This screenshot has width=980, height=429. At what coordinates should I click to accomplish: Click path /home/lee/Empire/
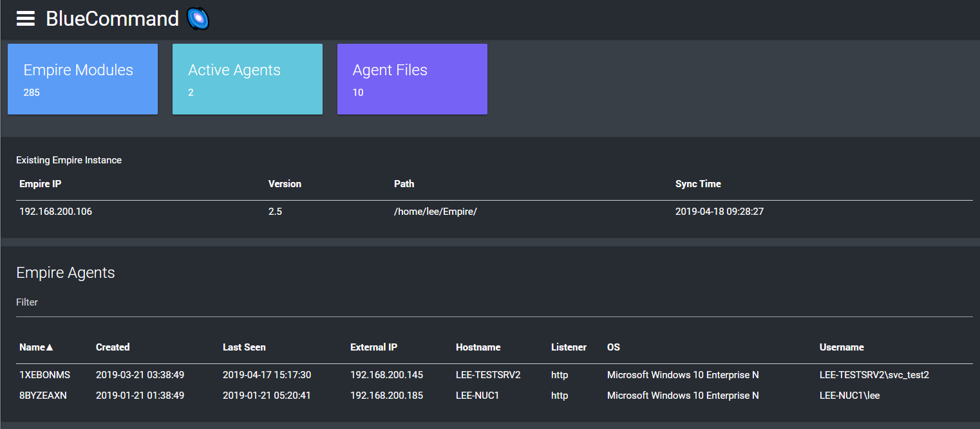point(435,212)
